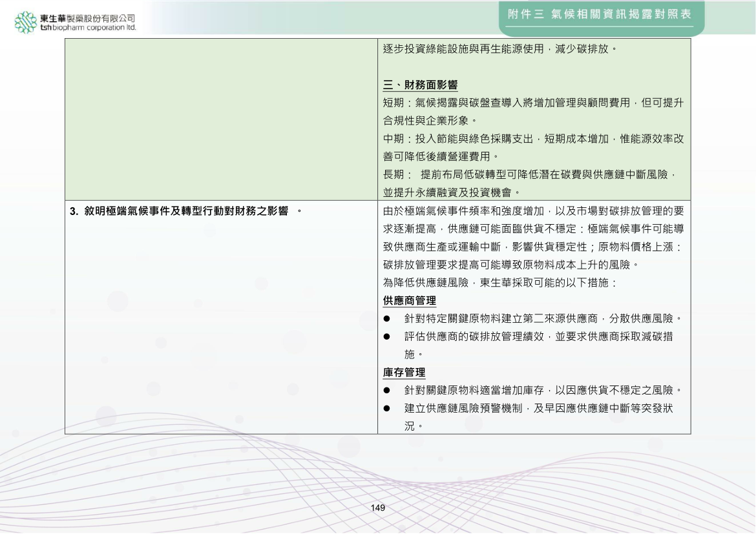Screen dimensions: 756x534
Task: Click the empty green cell in the table's left column
Action: pos(221,118)
